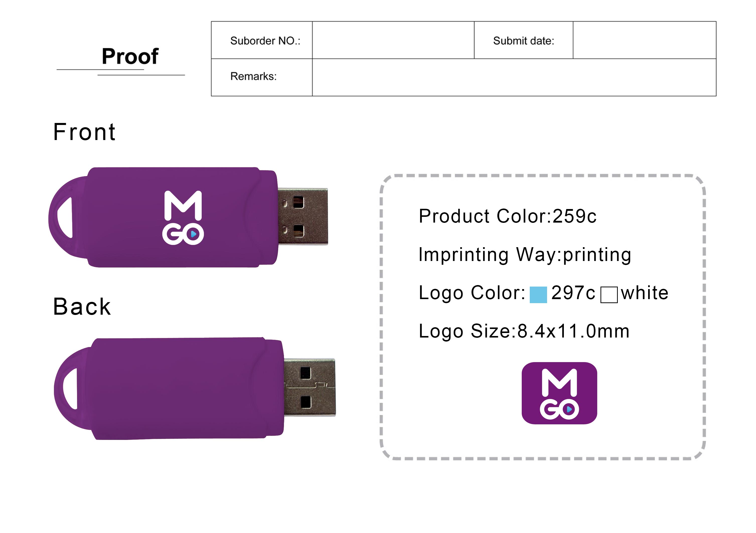Viewport: 756px width, 533px height.
Task: Click the empty Suborder NO. field
Action: (393, 40)
